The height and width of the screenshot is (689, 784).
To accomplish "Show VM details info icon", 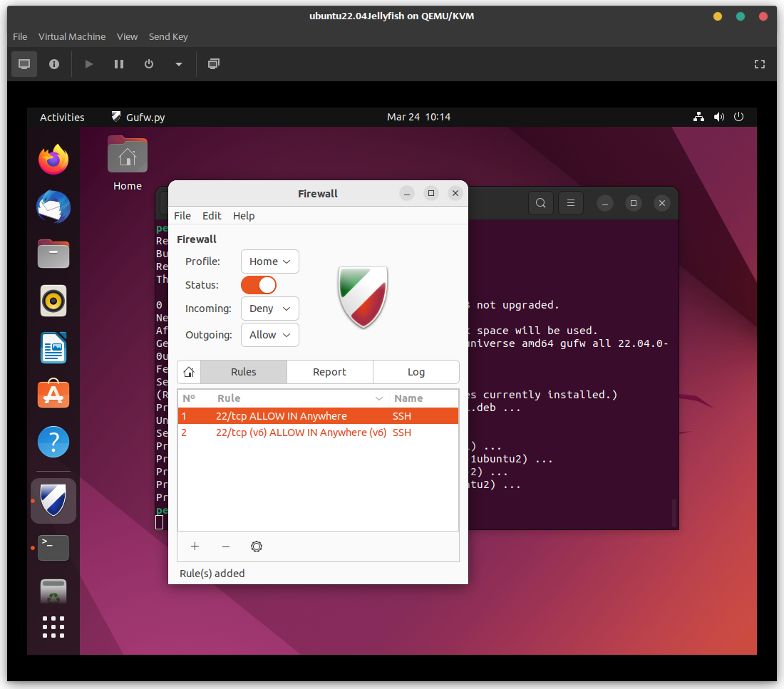I will tap(54, 64).
